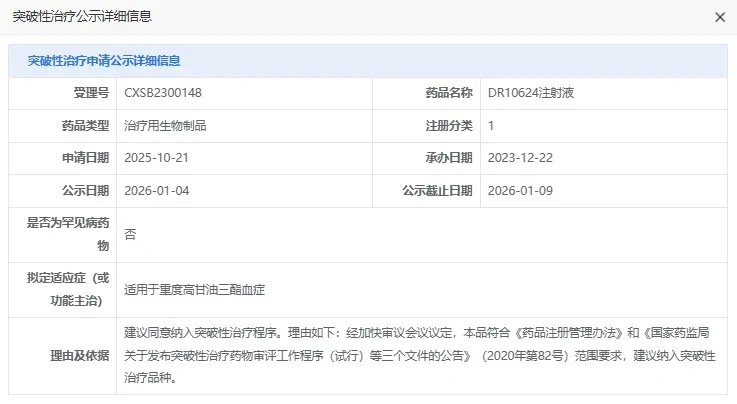Select publication date 2026-01-04
The width and height of the screenshot is (737, 404).
157,191
